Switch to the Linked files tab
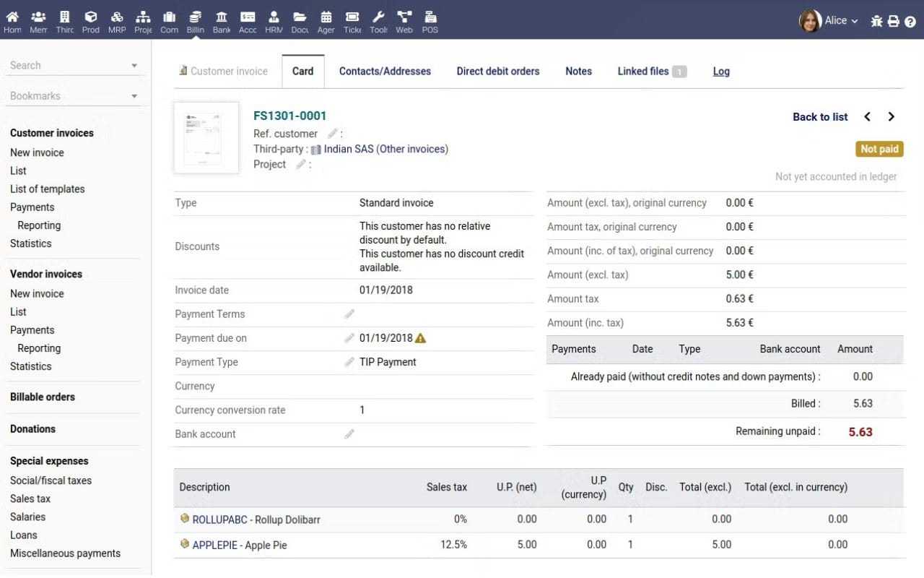Viewport: 924px width, 578px height. click(x=645, y=71)
